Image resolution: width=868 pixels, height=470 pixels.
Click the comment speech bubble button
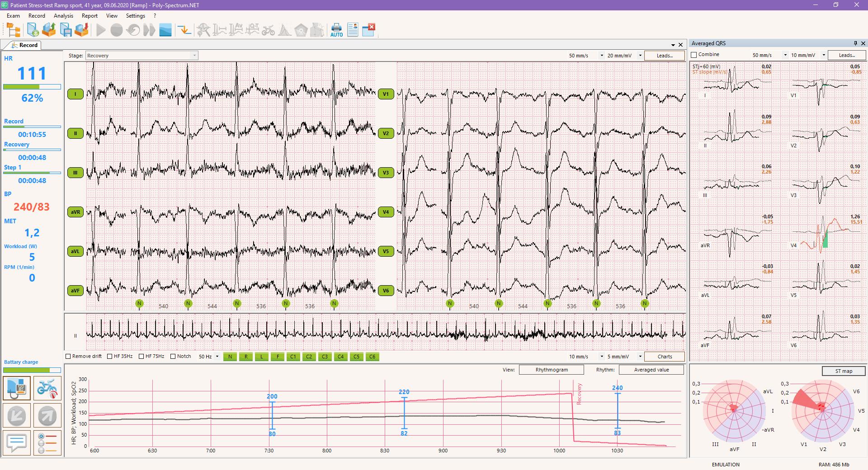pyautogui.click(x=17, y=442)
